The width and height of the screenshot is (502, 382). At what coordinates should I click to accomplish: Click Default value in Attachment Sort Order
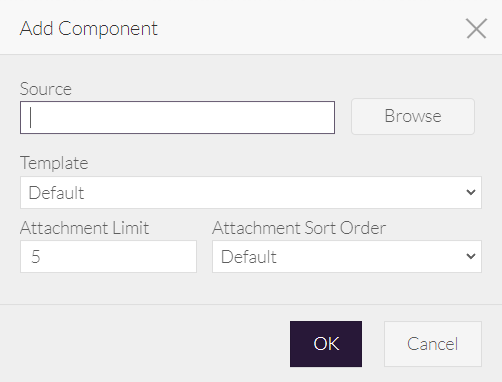coord(249,257)
